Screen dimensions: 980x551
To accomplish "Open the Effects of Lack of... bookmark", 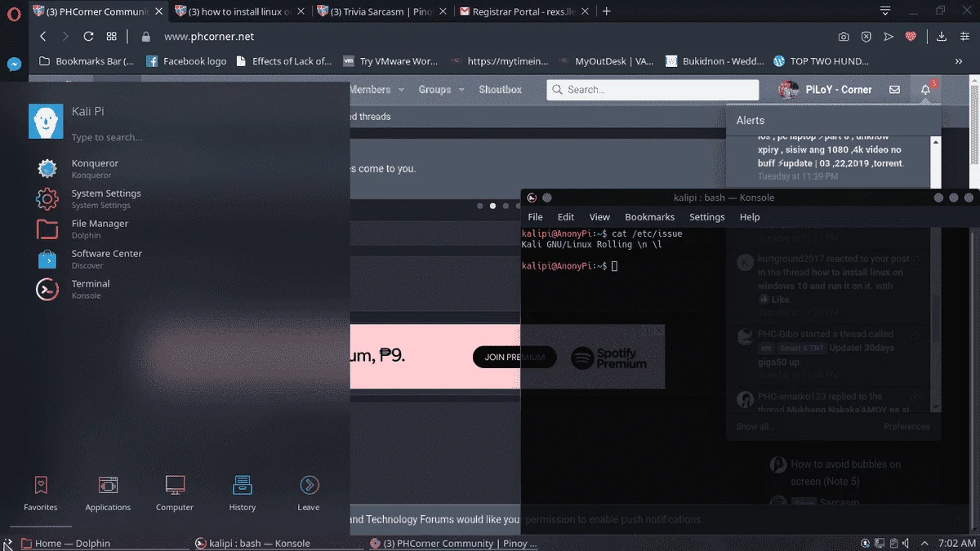I will pyautogui.click(x=284, y=61).
